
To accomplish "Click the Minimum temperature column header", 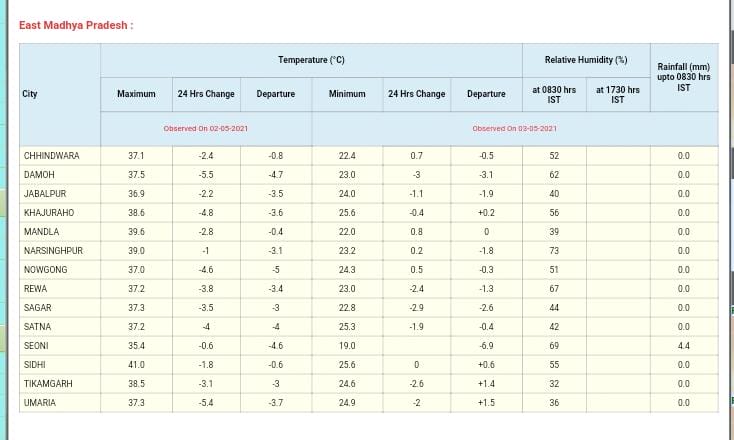I will point(347,94).
